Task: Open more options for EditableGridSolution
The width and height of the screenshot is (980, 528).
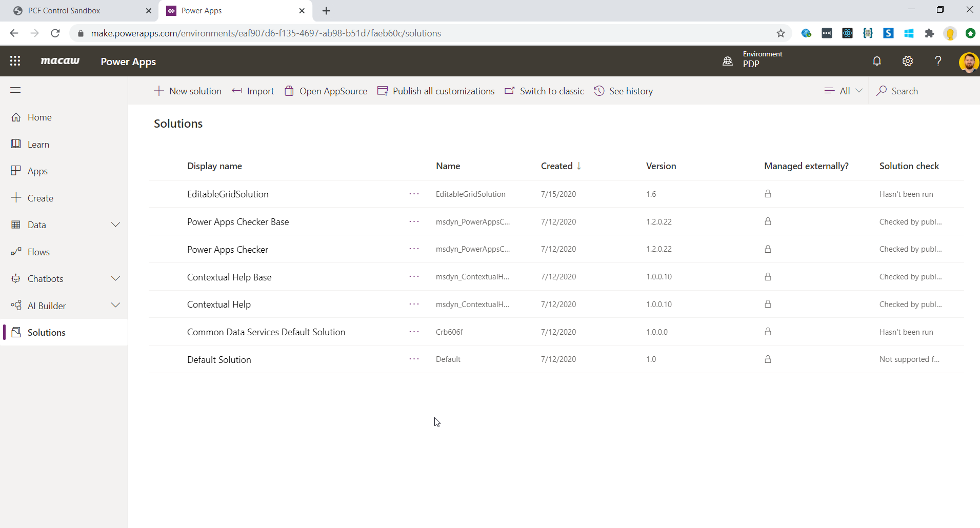Action: coord(414,194)
